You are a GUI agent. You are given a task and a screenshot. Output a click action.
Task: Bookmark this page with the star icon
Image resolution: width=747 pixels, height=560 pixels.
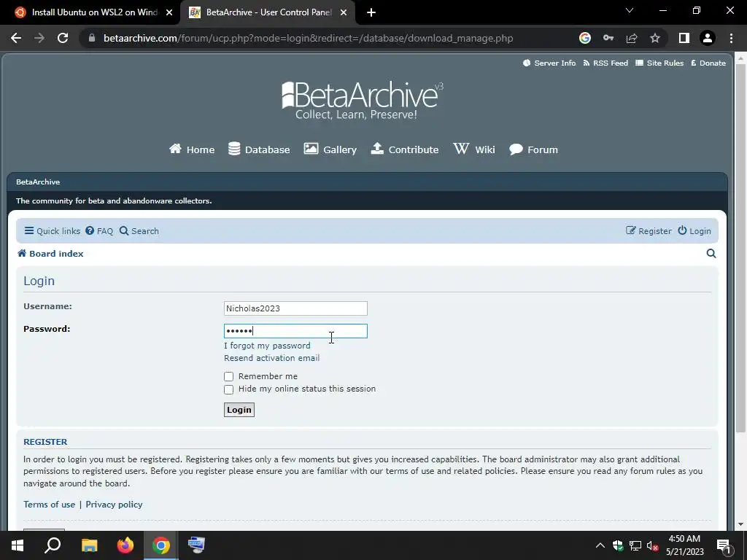point(655,38)
